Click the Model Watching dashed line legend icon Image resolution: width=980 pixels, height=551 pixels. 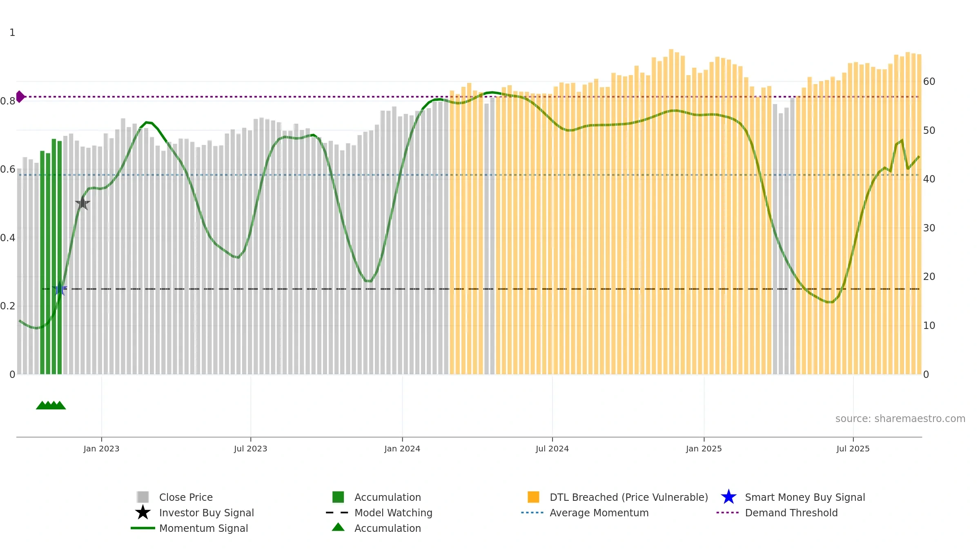337,513
